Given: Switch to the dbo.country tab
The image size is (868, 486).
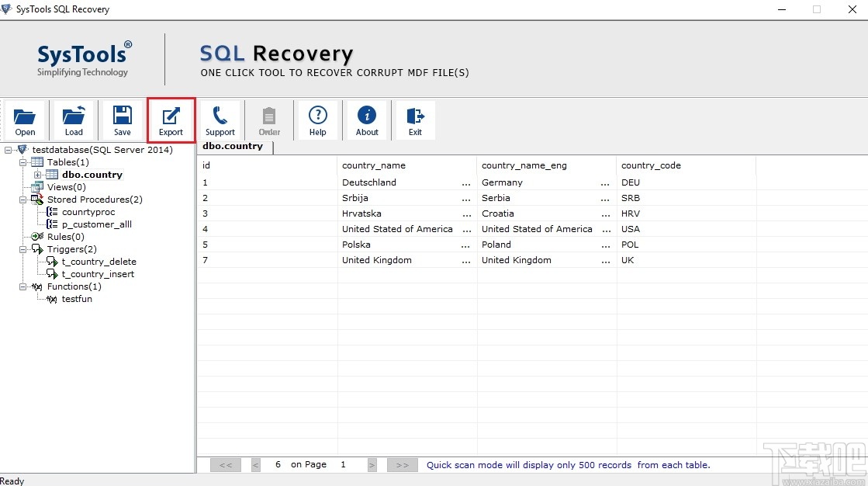Looking at the screenshot, I should [x=233, y=146].
